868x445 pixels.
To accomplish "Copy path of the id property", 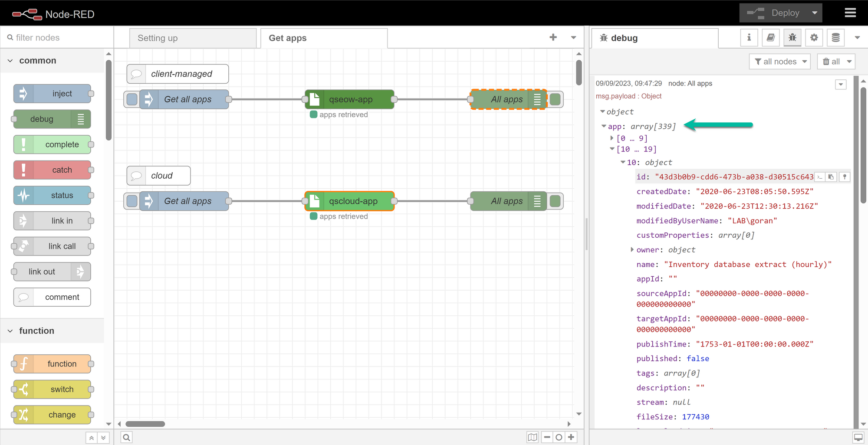I will tap(819, 177).
